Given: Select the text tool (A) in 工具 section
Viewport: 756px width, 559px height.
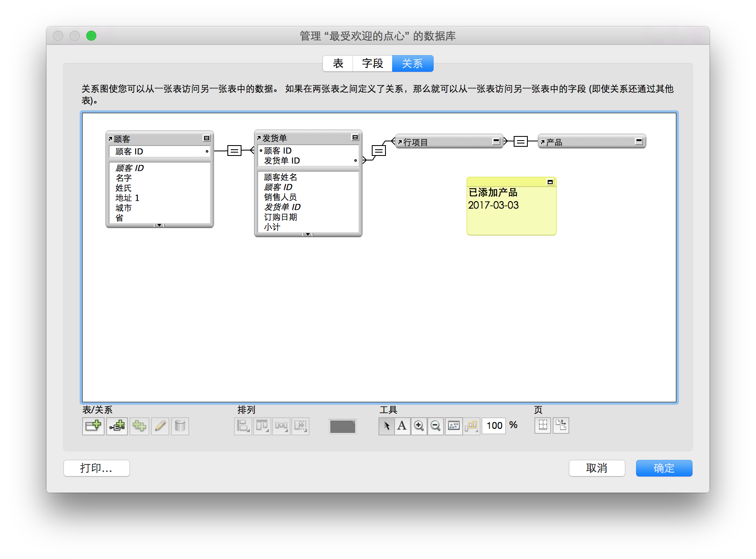Looking at the screenshot, I should point(402,426).
